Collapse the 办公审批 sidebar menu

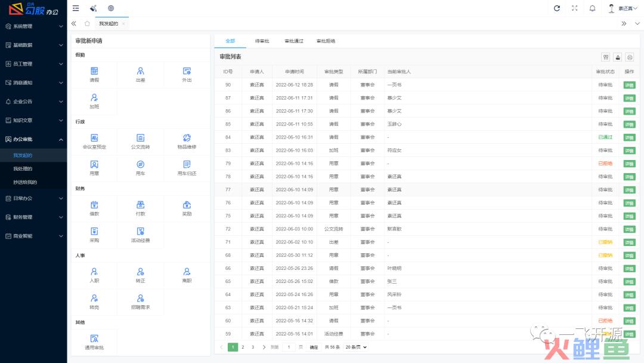[x=33, y=139]
